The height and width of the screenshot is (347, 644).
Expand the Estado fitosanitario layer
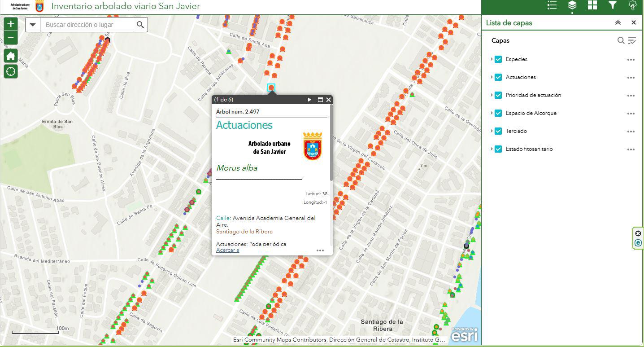(492, 149)
